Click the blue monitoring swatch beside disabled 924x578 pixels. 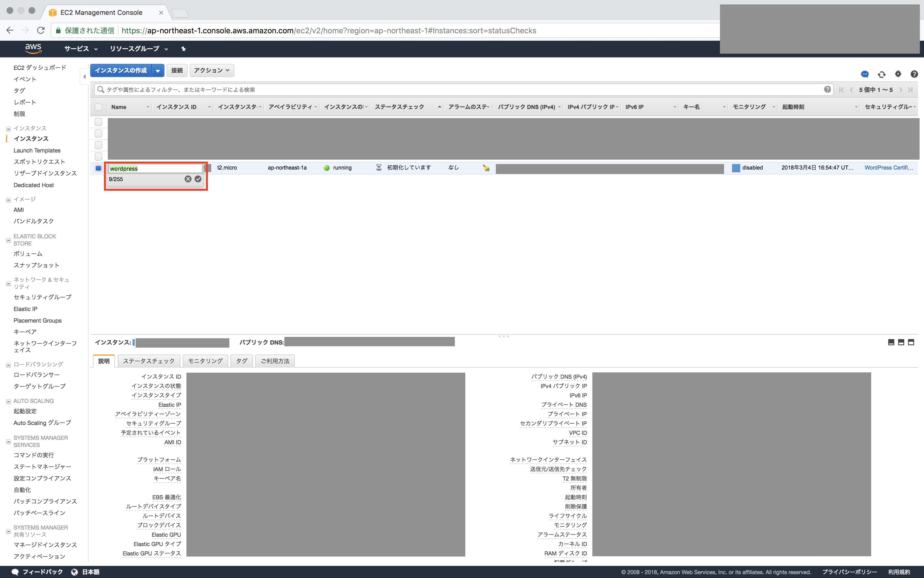tap(736, 168)
